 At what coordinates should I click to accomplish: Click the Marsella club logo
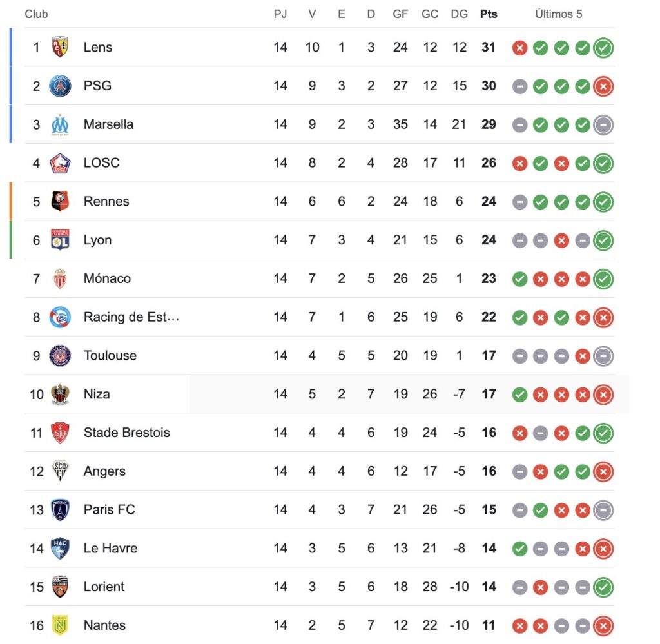pyautogui.click(x=60, y=124)
